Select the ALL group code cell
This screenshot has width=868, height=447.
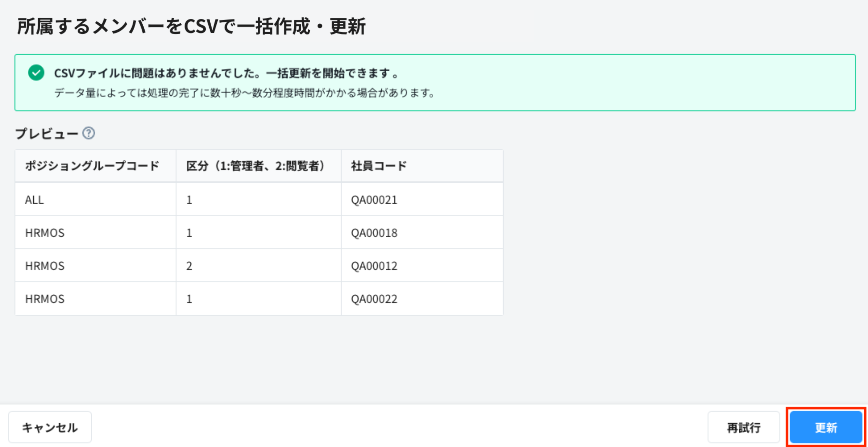pyautogui.click(x=34, y=200)
